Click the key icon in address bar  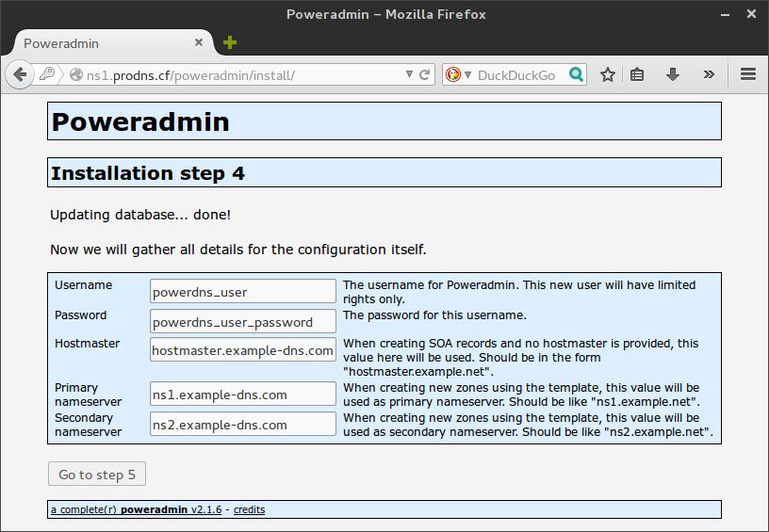tap(47, 74)
